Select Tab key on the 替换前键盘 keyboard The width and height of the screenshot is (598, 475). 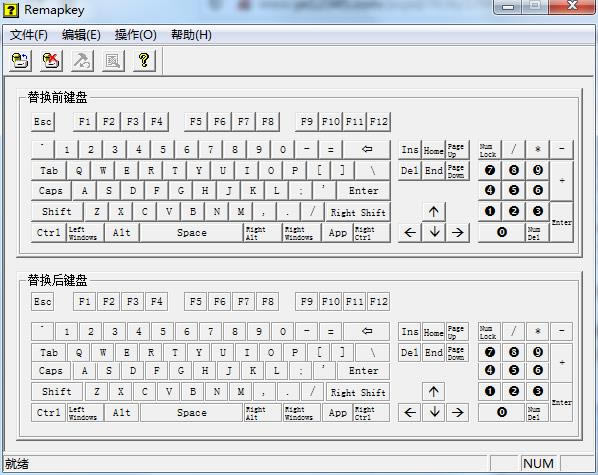click(x=49, y=171)
